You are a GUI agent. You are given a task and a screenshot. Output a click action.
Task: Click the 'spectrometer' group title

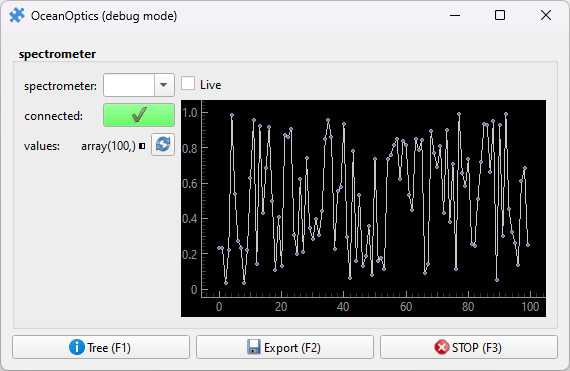(57, 54)
